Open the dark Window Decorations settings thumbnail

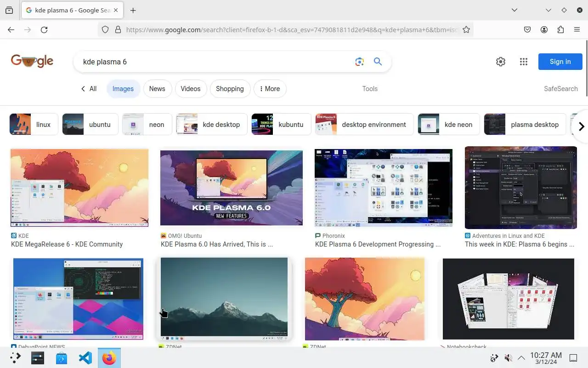[521, 188]
